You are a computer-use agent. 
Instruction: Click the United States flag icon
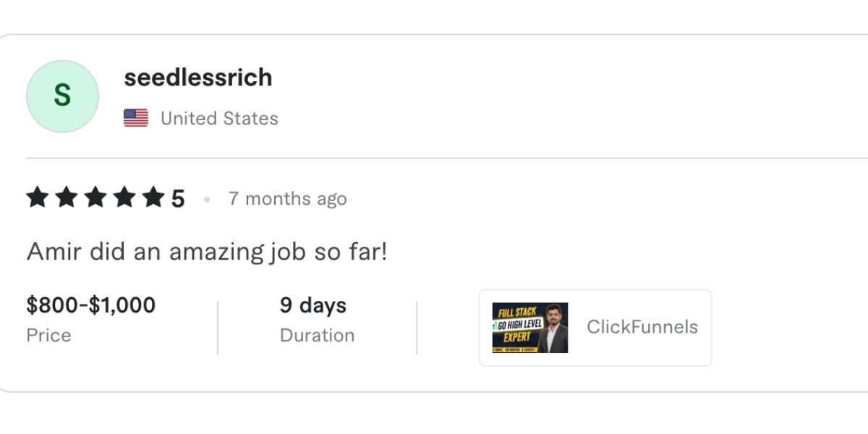click(x=136, y=118)
